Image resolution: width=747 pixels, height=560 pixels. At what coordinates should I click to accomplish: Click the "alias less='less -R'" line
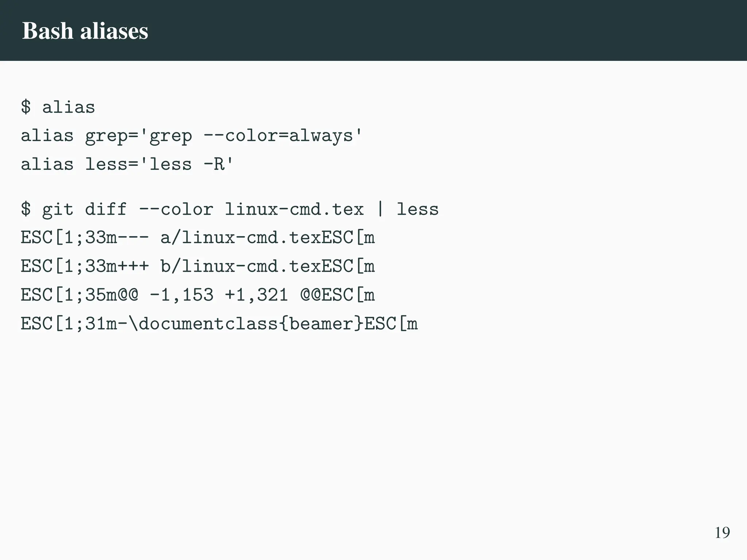127,164
